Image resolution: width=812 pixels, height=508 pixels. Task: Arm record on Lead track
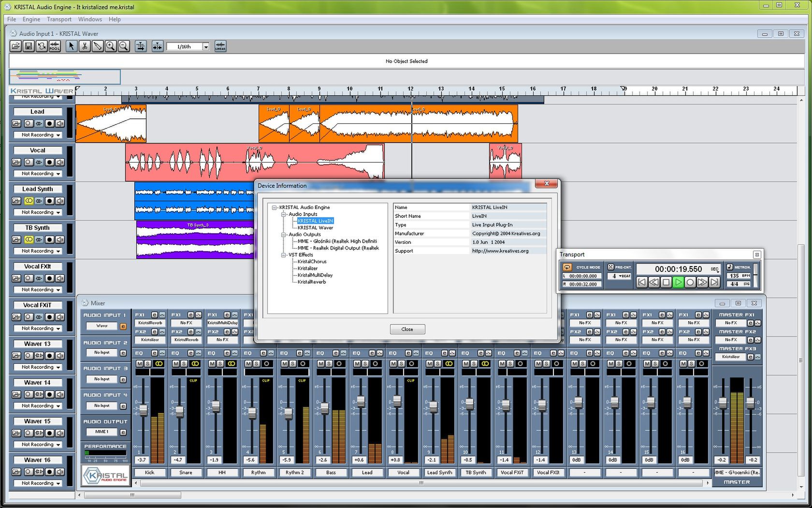point(49,123)
